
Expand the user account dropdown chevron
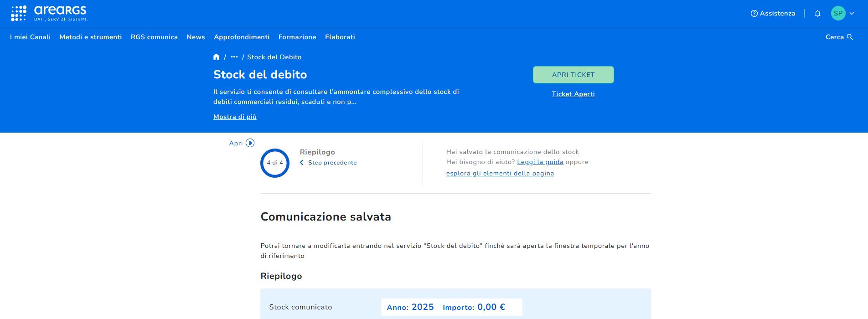click(x=852, y=14)
